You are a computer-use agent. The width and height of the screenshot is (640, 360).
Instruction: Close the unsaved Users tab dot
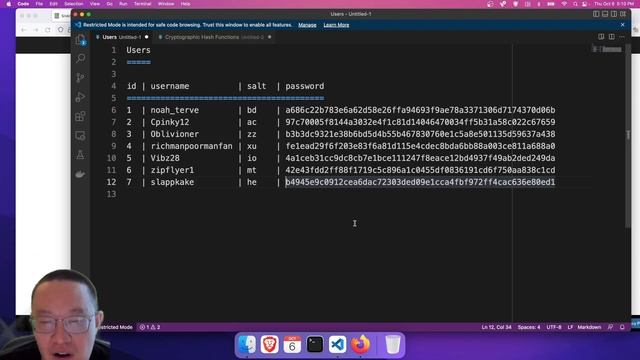[x=147, y=37]
